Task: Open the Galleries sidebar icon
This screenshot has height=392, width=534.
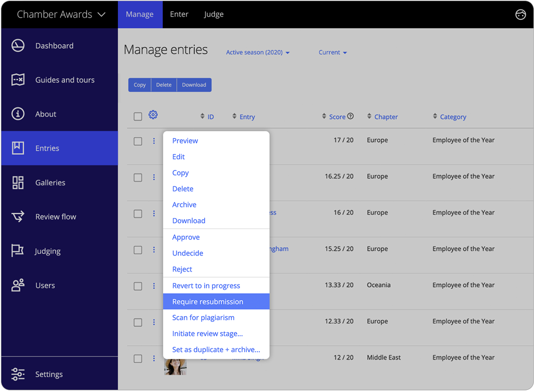Action: pyautogui.click(x=18, y=182)
